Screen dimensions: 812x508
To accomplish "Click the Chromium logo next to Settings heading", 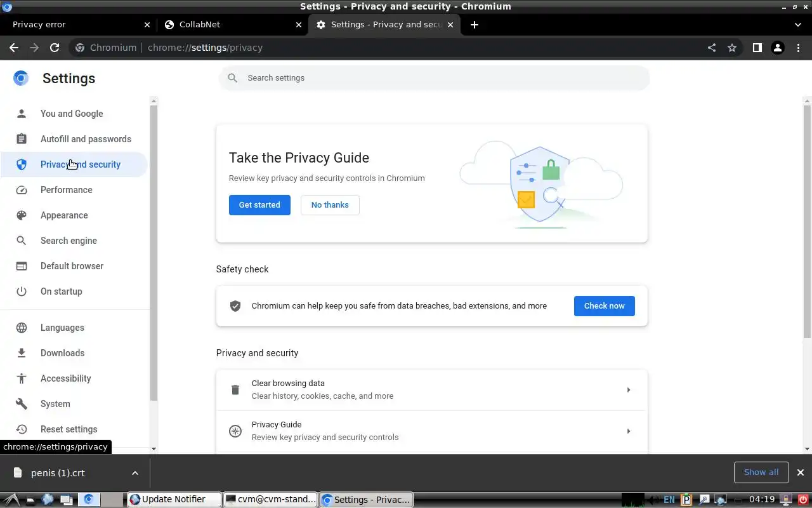I will click(21, 78).
